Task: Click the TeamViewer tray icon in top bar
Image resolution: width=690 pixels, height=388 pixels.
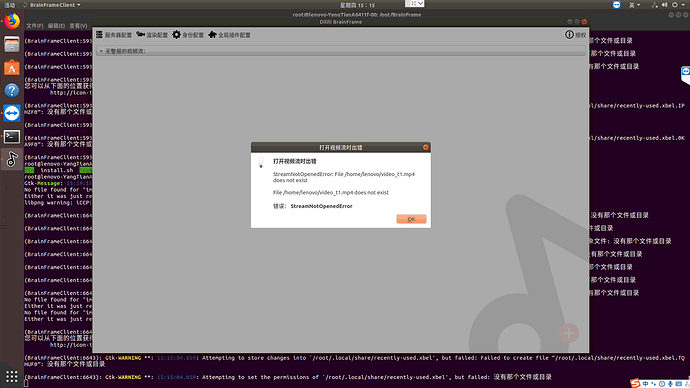Action: point(617,5)
